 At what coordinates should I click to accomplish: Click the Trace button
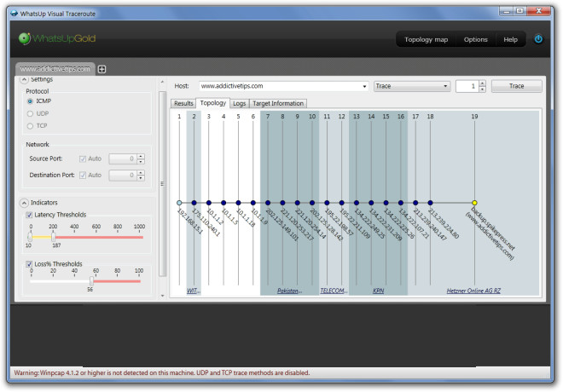(x=516, y=86)
